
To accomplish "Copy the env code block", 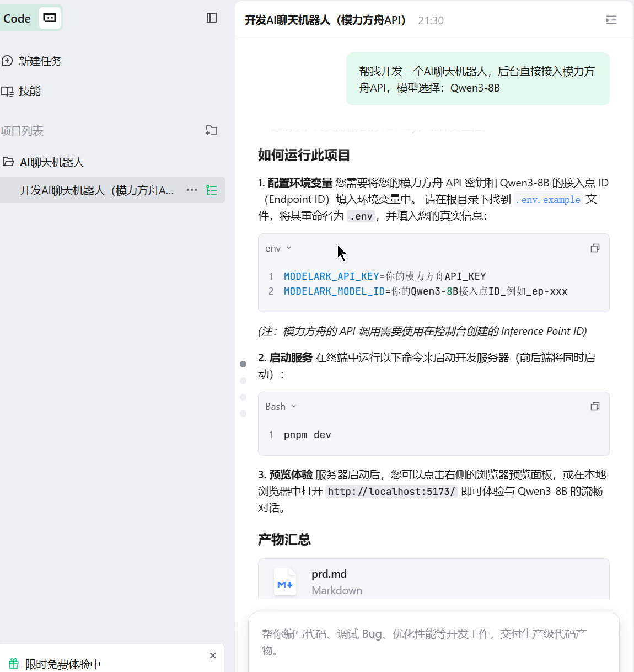I will [x=595, y=248].
